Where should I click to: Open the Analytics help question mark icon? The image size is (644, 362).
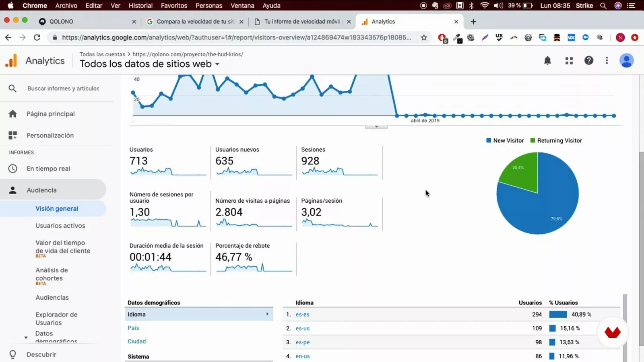[588, 61]
